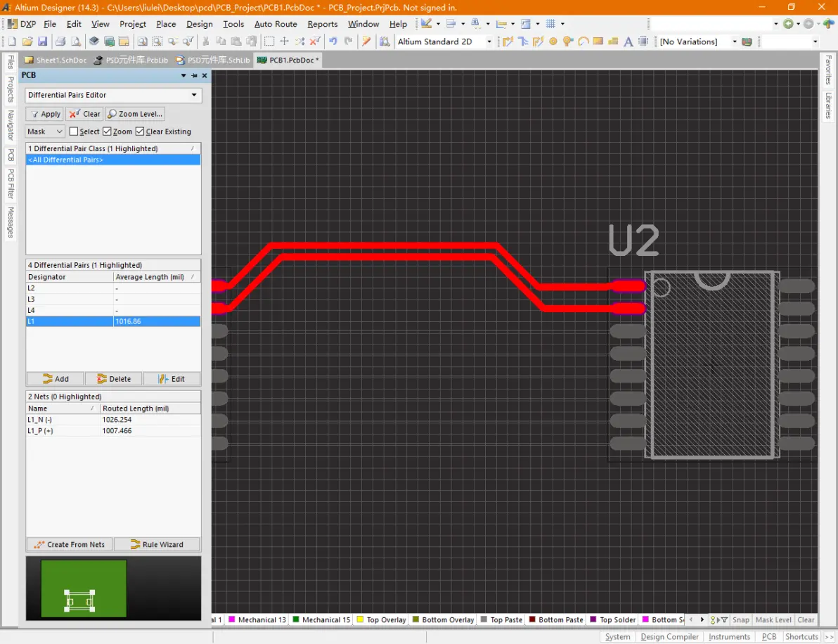
Task: Open the Design Compiler status bar panel
Action: coord(670,636)
